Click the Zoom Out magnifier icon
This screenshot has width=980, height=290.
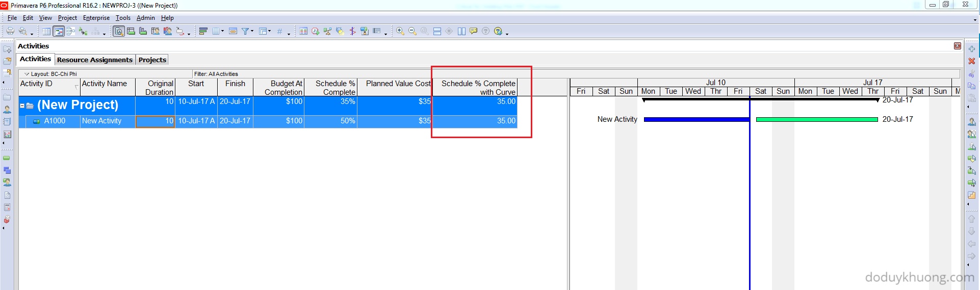pyautogui.click(x=412, y=32)
